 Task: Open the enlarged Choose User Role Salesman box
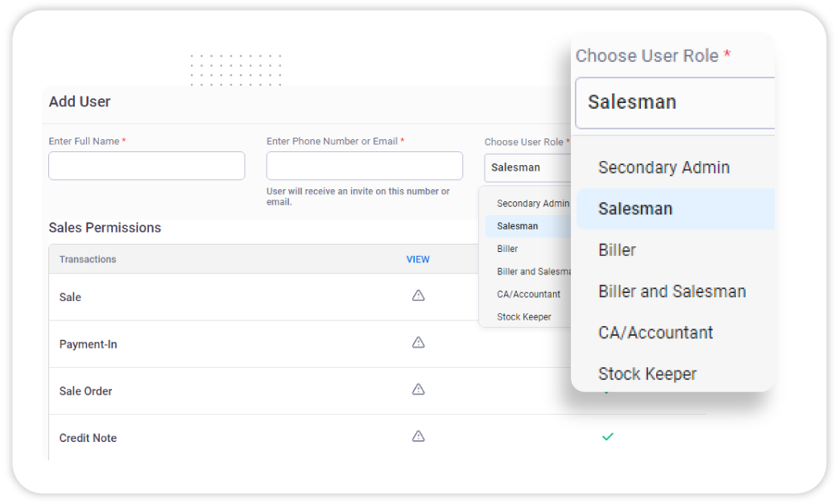675,102
